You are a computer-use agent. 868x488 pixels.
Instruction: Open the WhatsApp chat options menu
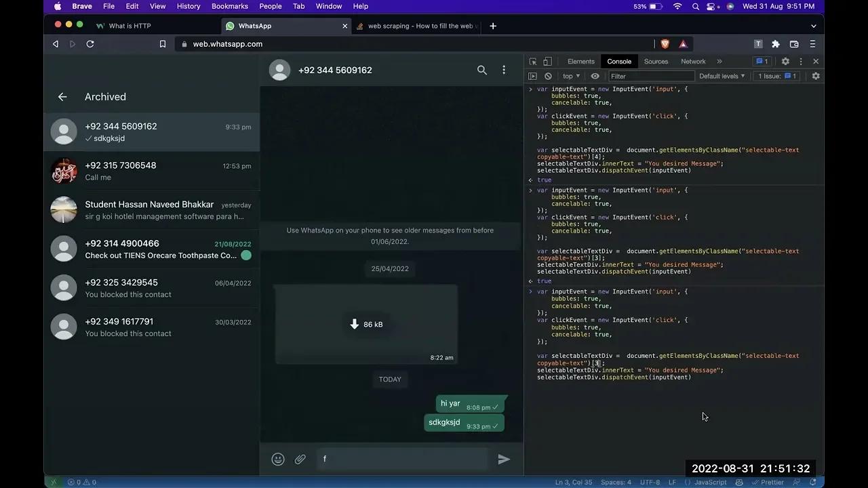[x=504, y=70]
